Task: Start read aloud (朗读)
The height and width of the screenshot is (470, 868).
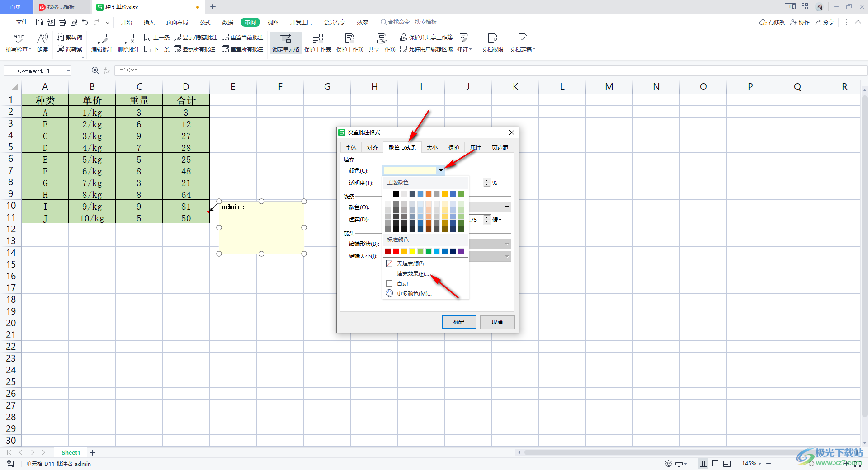Action: pyautogui.click(x=42, y=43)
